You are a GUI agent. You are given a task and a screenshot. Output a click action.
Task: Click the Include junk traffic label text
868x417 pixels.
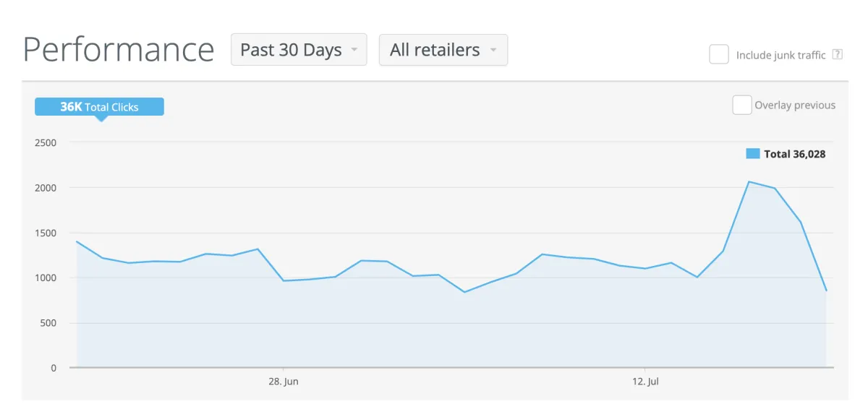click(x=781, y=55)
